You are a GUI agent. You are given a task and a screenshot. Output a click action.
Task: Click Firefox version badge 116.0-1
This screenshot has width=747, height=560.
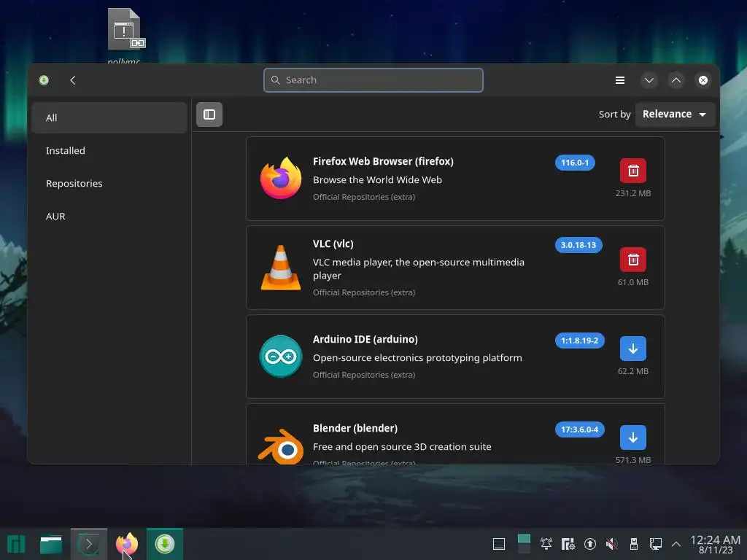pos(575,163)
